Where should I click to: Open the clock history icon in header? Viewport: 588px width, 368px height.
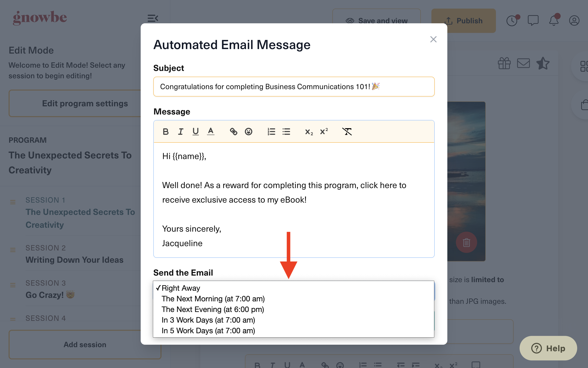512,20
